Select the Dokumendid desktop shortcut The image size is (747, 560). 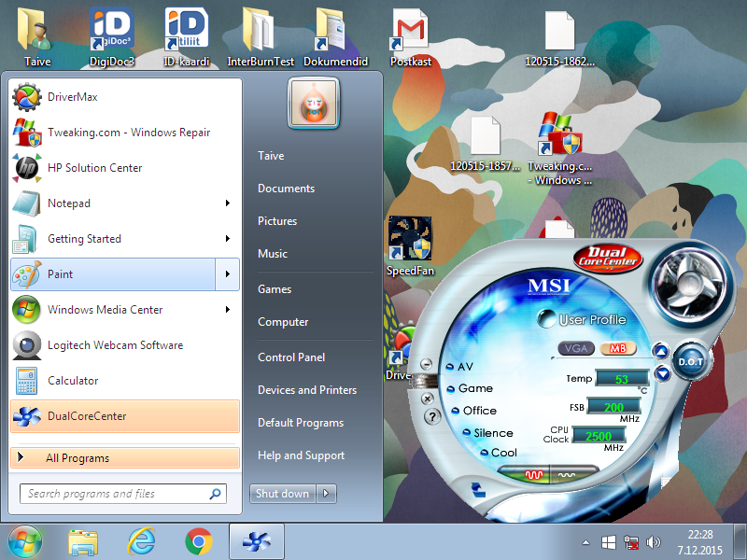tap(335, 37)
